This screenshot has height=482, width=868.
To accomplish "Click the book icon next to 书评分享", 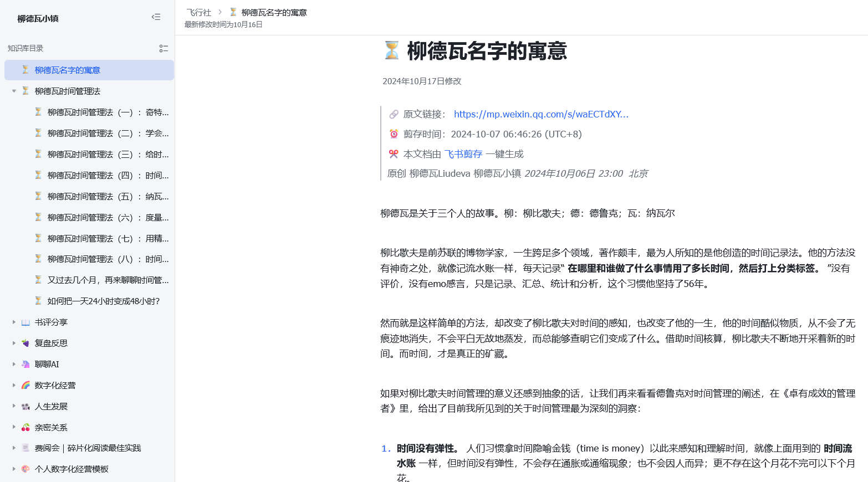I will click(x=25, y=322).
